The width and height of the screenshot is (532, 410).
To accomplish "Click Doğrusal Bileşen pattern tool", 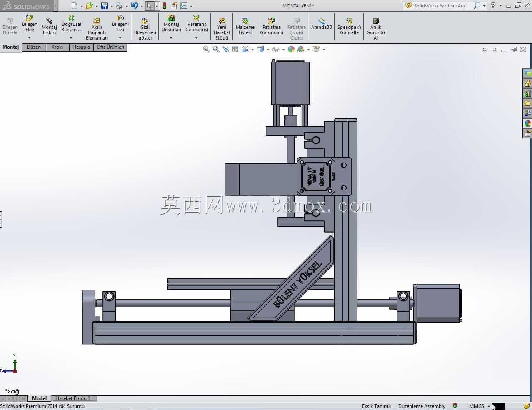I will point(71,24).
